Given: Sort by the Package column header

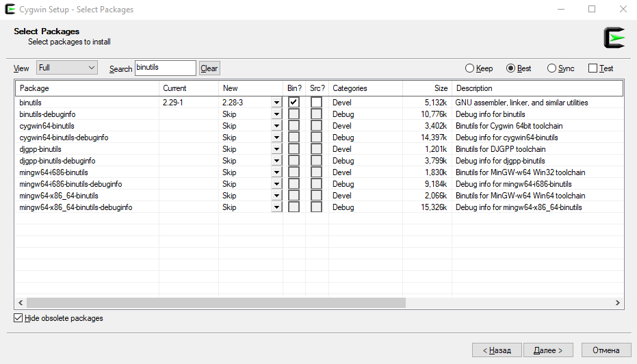Looking at the screenshot, I should (x=87, y=88).
